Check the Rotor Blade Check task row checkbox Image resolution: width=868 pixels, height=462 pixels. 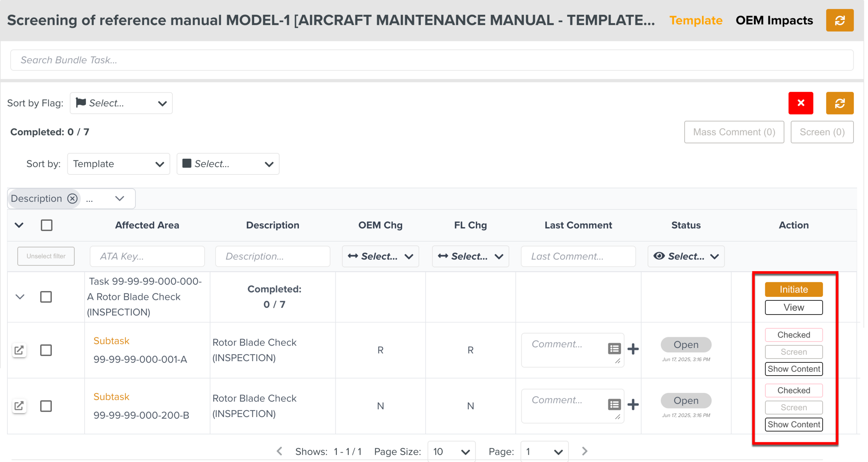(x=46, y=297)
